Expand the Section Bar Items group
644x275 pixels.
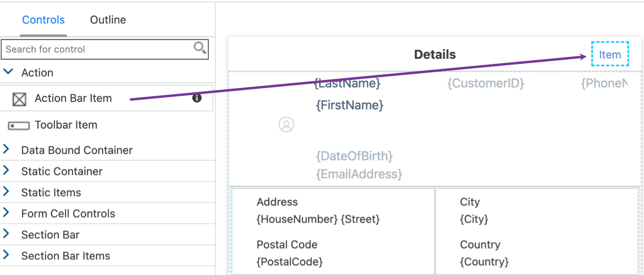point(6,255)
